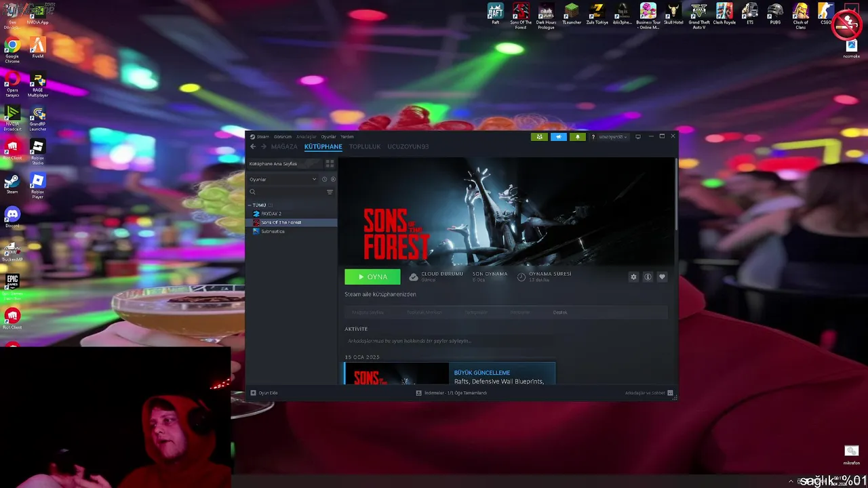Open the nosmoke desktop file
This screenshot has width=868, height=488.
[851, 49]
